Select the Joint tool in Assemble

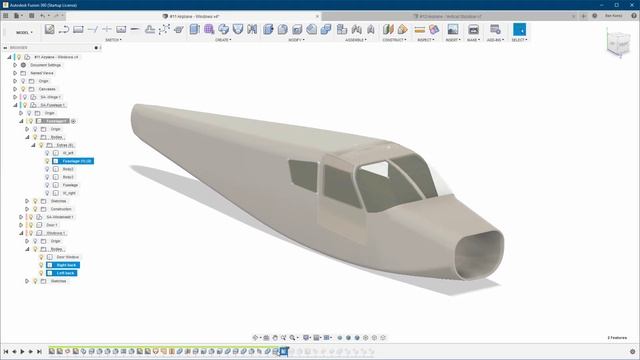click(356, 29)
